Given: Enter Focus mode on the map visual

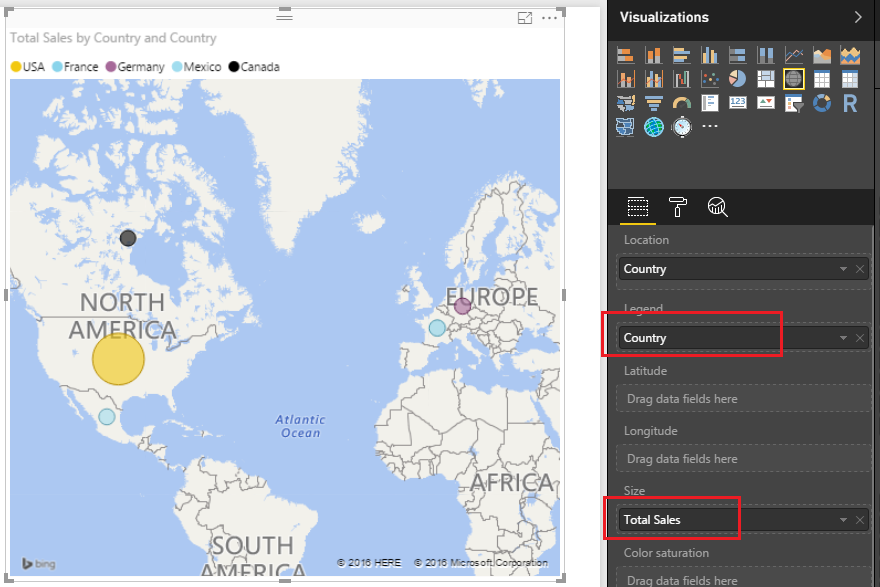Looking at the screenshot, I should click(525, 19).
